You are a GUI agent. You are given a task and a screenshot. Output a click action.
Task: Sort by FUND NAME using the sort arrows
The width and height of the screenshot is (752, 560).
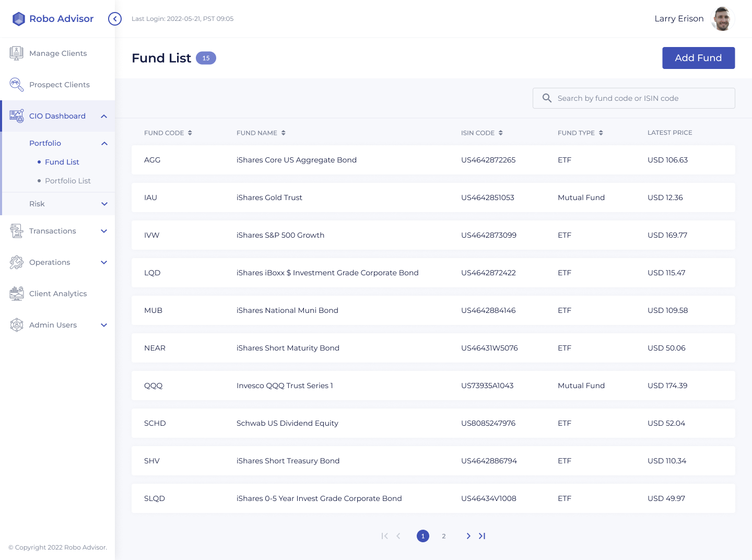[x=284, y=133]
